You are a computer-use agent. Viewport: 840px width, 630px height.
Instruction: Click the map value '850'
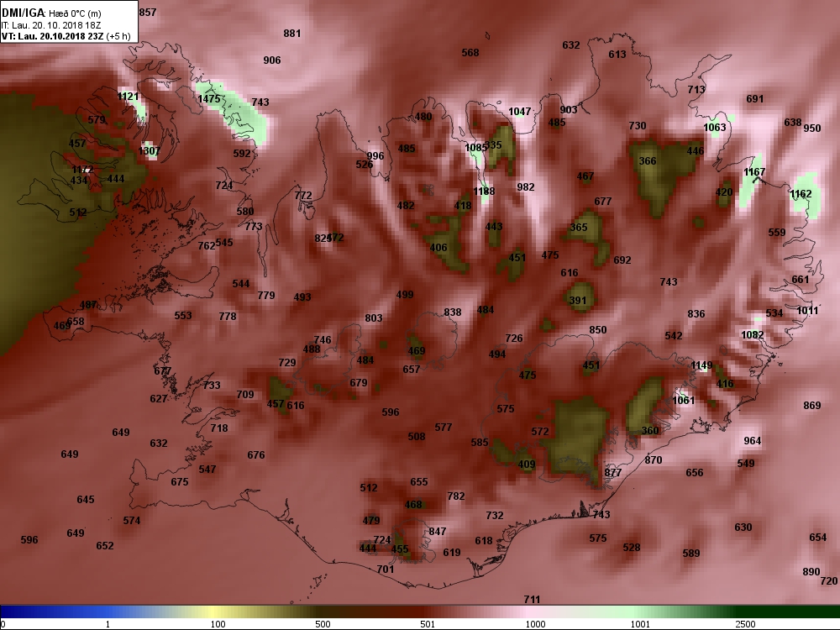coord(598,330)
